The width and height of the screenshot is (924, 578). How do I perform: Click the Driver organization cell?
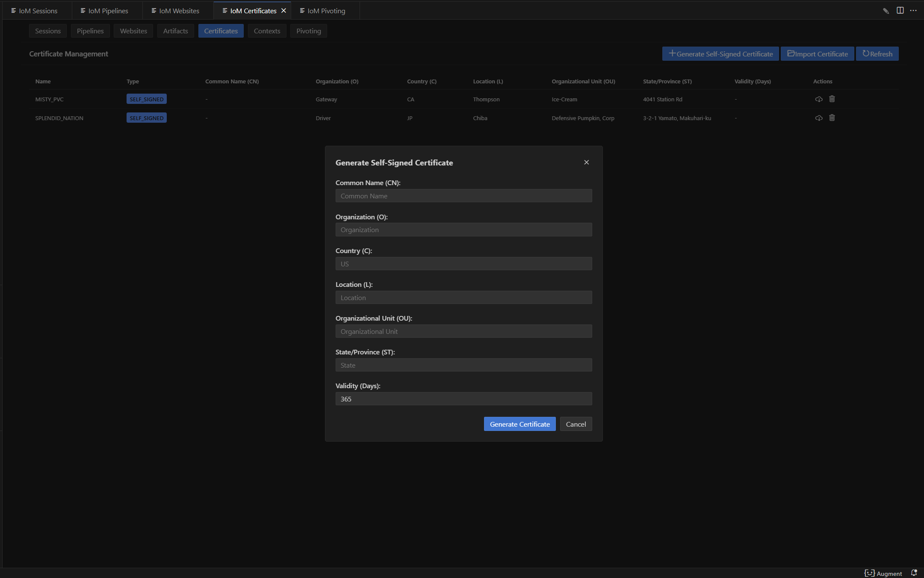pyautogui.click(x=323, y=118)
